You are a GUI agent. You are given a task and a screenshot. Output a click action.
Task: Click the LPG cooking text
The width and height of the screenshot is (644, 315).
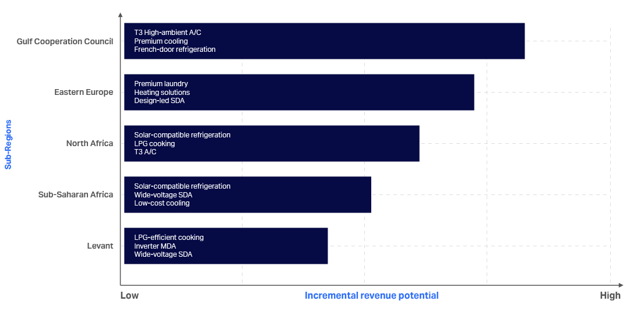154,144
